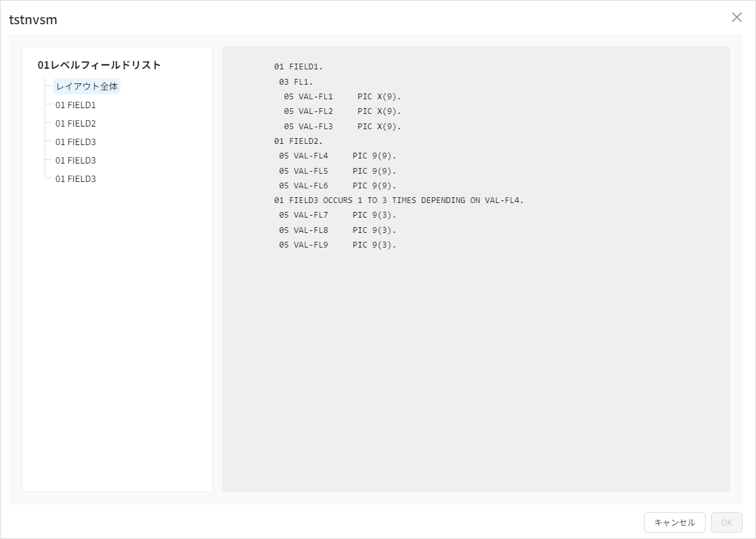Screen dimensions: 756x539
Task: Select the second 01 FIELD3 entry
Action: (76, 160)
